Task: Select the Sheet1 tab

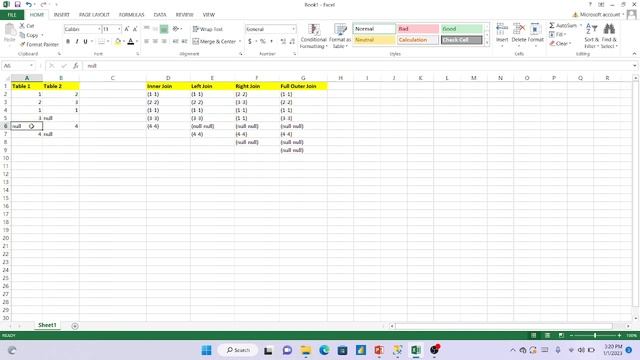Action: (x=47, y=325)
